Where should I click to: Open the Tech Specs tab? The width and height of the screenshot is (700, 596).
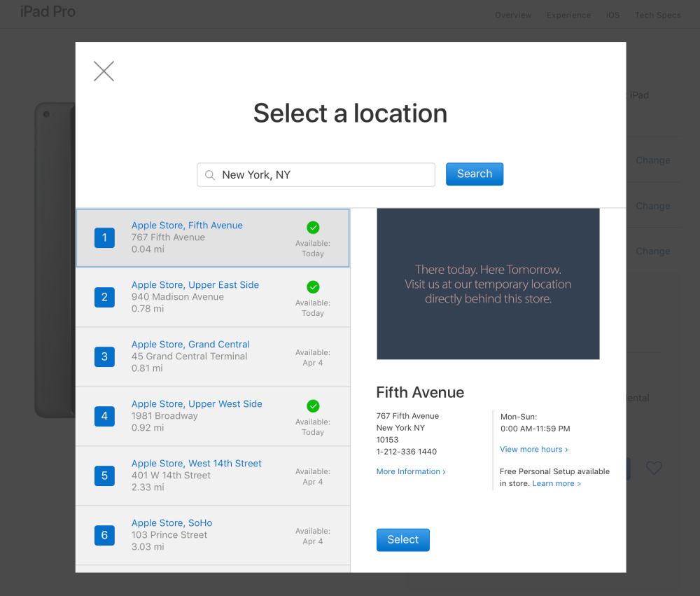tap(657, 15)
